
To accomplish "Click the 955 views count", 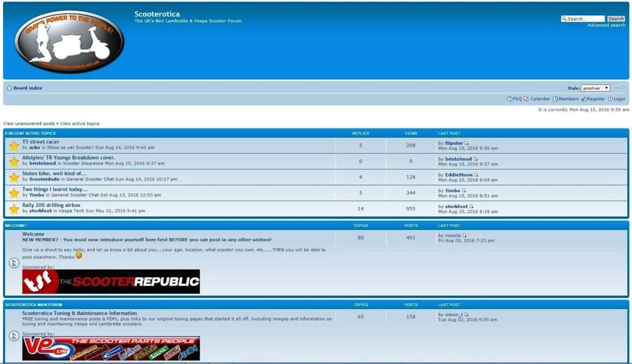I will pyautogui.click(x=411, y=209).
